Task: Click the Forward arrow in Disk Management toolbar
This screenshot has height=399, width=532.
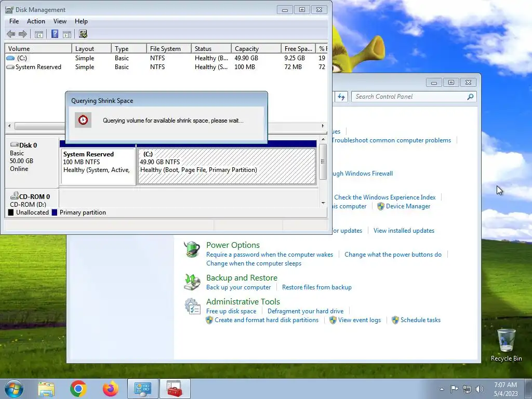Action: (23, 34)
